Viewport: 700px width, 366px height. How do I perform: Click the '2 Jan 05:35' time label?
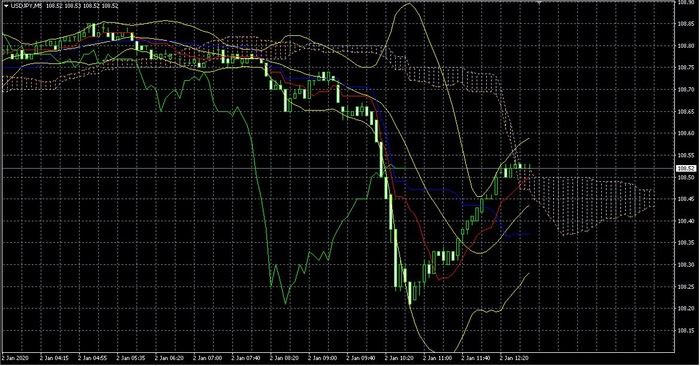point(131,358)
